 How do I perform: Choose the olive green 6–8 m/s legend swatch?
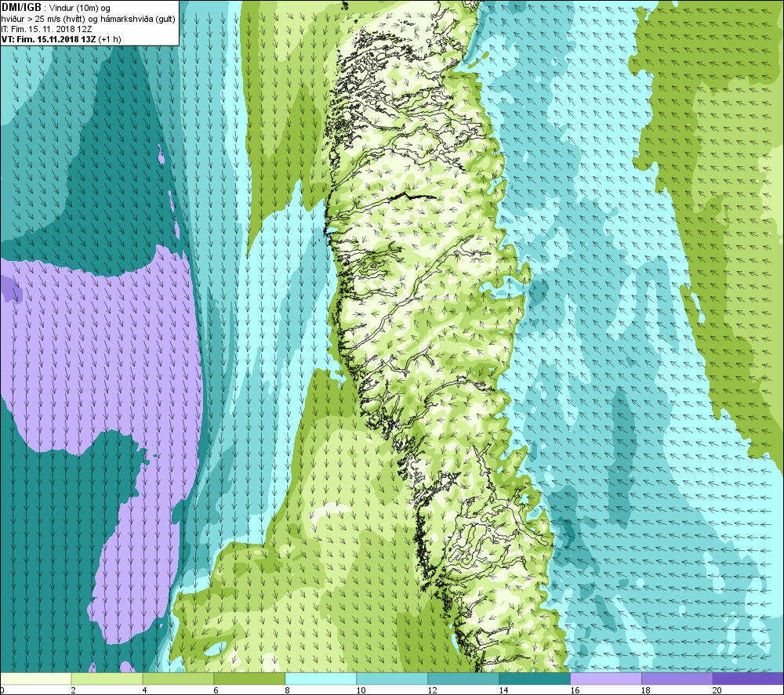249,679
